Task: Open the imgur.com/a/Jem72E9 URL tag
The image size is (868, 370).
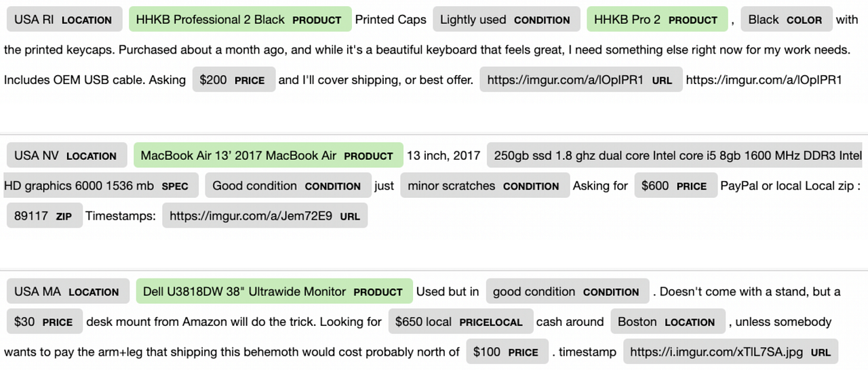Action: 265,215
